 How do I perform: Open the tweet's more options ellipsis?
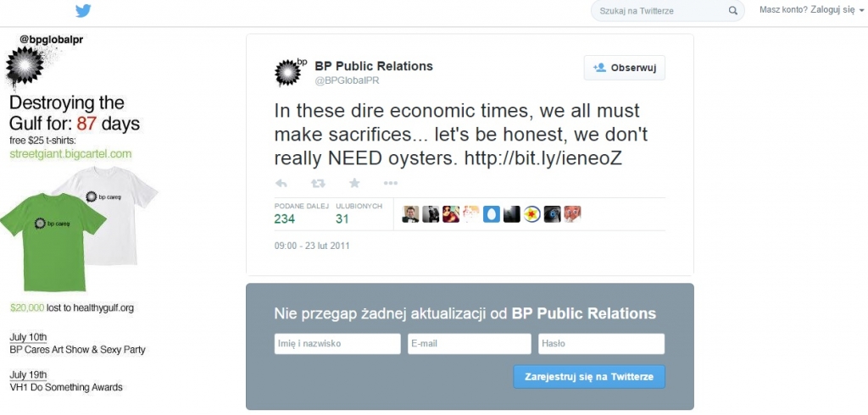click(x=390, y=183)
